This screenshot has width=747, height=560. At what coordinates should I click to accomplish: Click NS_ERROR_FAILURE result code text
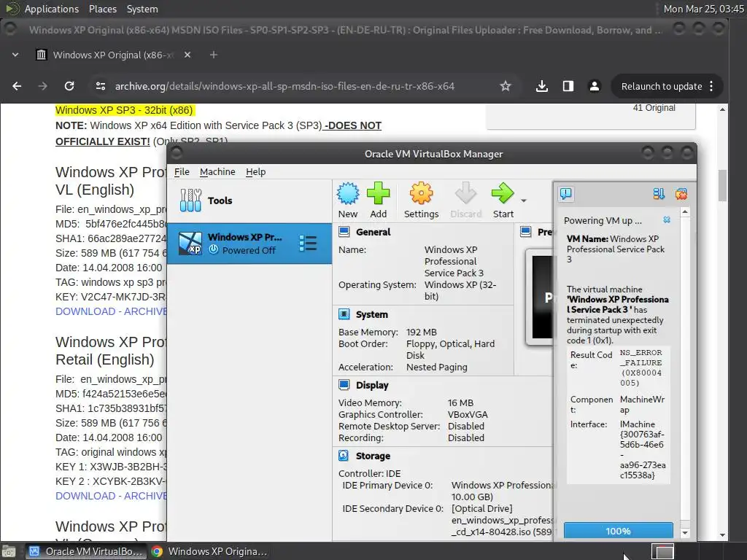click(641, 367)
